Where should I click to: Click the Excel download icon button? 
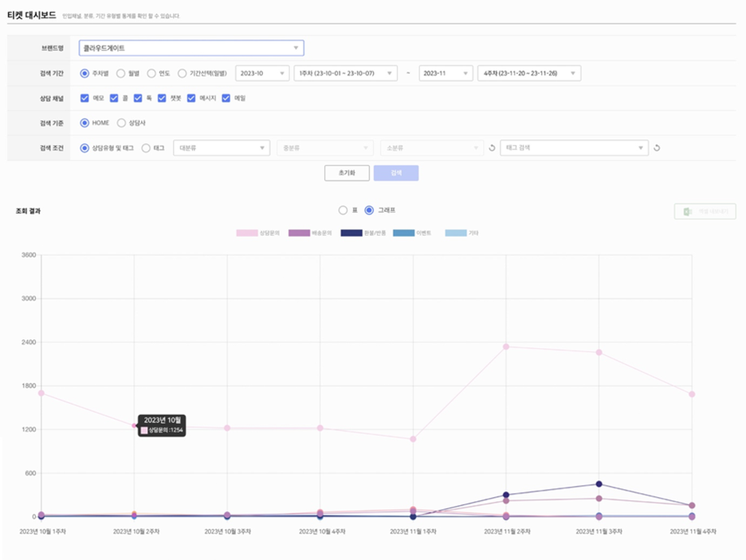[x=705, y=211]
